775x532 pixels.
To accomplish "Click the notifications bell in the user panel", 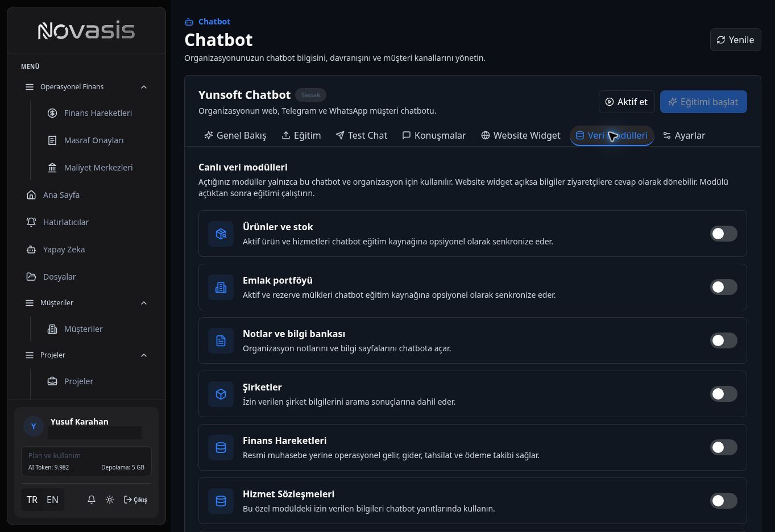I will [x=92, y=500].
